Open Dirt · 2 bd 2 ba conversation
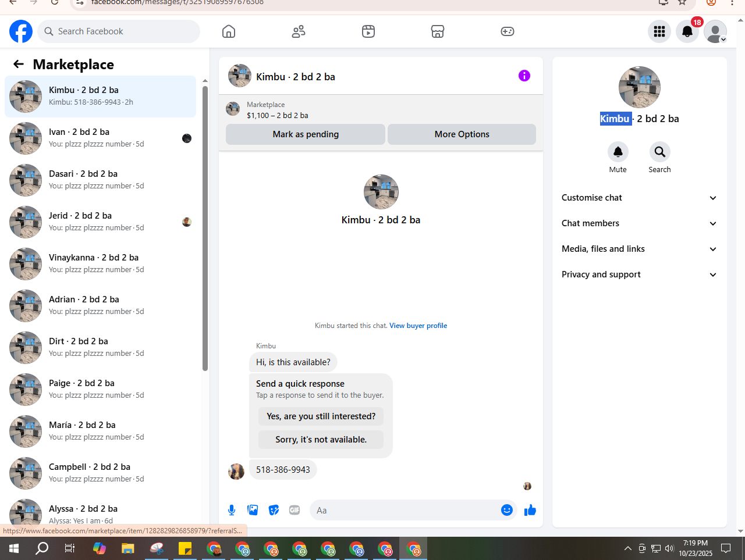The image size is (745, 560). coord(101,348)
